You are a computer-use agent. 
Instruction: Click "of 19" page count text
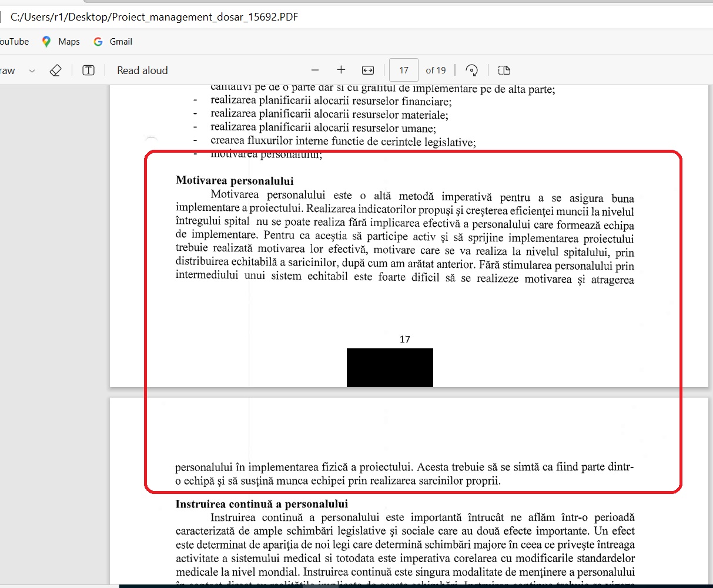coord(436,70)
